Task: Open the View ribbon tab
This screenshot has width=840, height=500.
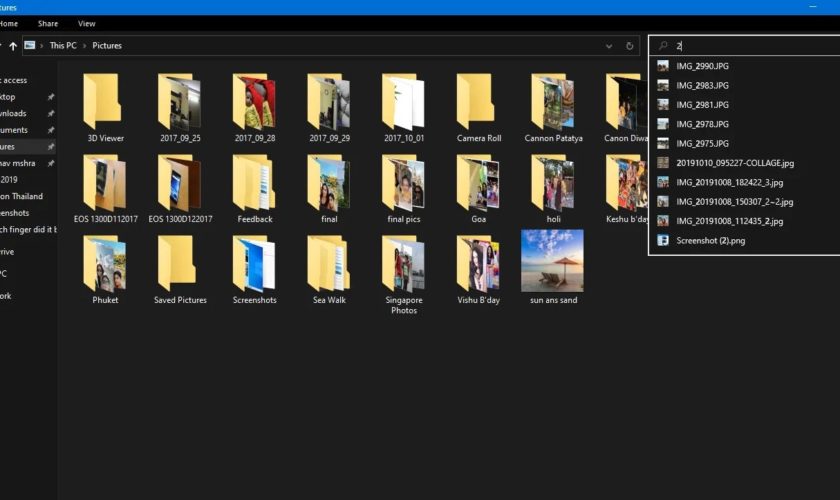Action: (x=87, y=23)
